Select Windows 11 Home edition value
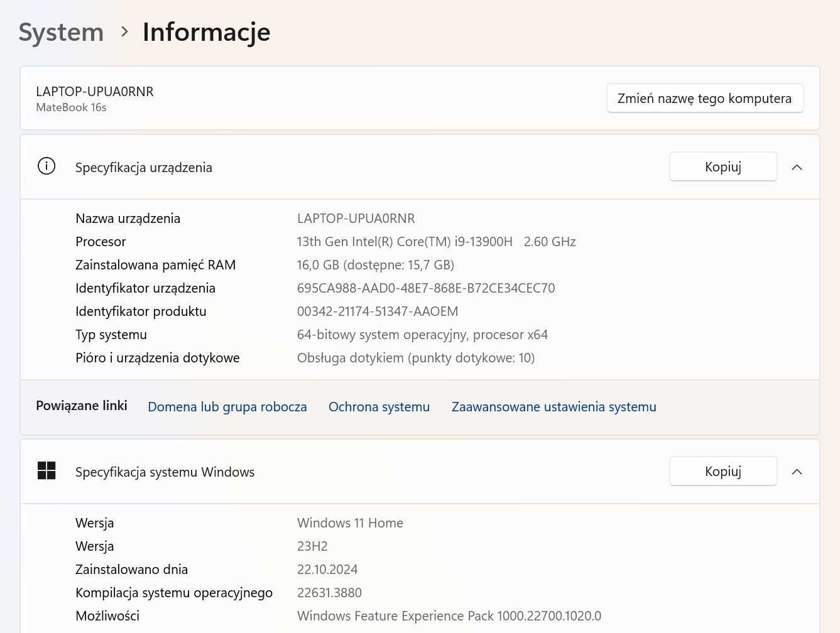The width and height of the screenshot is (840, 633). click(x=350, y=523)
